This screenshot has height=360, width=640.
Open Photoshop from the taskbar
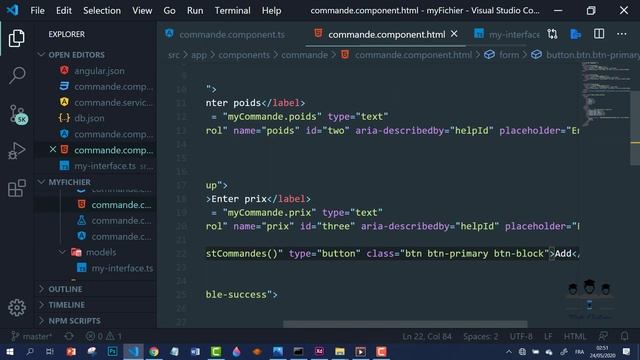point(112,351)
